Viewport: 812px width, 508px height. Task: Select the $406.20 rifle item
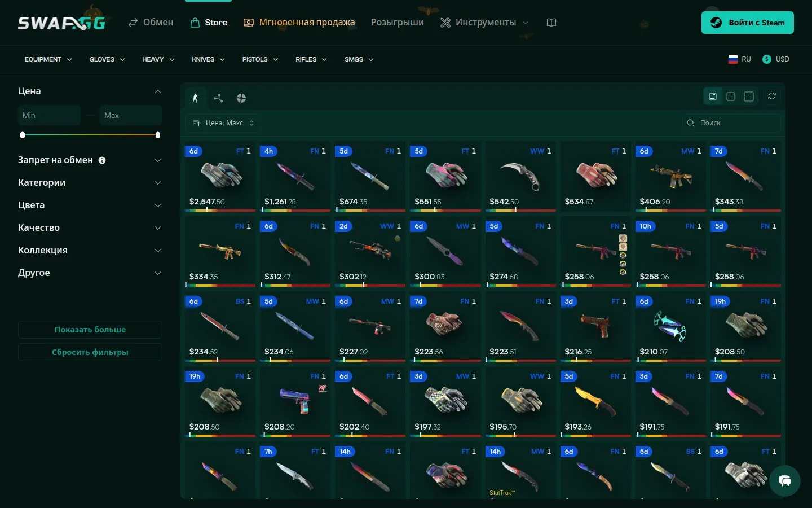(x=670, y=177)
